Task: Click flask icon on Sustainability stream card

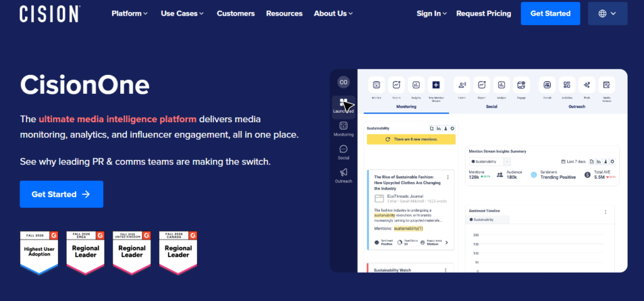Action: (446, 128)
